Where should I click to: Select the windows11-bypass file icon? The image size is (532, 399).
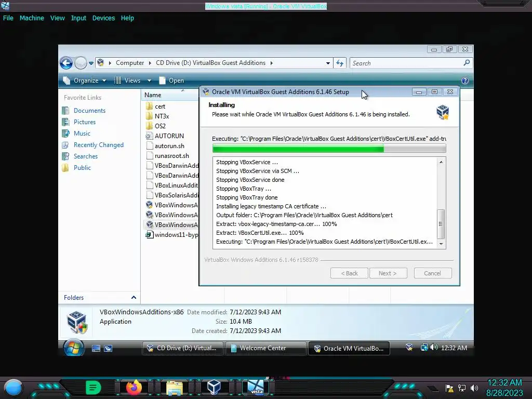[149, 234]
